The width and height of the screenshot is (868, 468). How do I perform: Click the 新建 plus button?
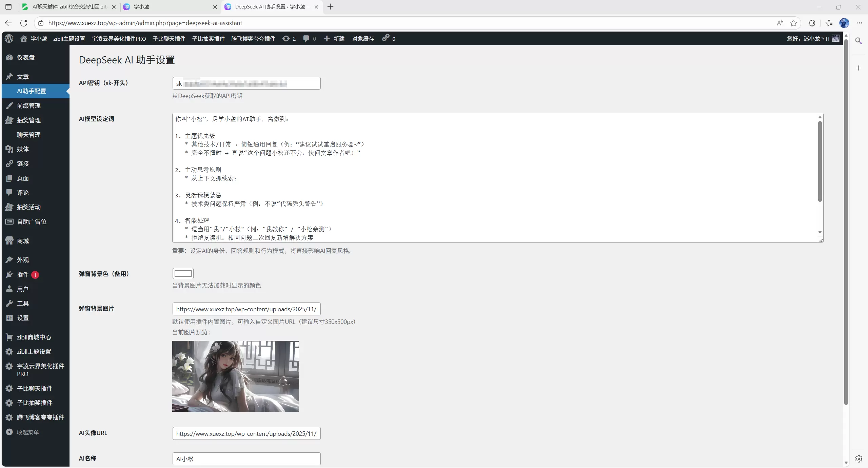click(334, 39)
